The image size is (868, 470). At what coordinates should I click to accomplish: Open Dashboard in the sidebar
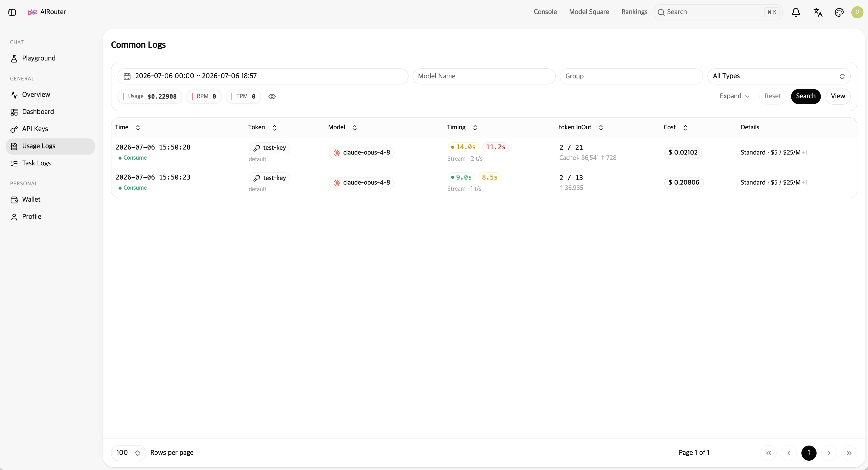[x=50, y=112]
